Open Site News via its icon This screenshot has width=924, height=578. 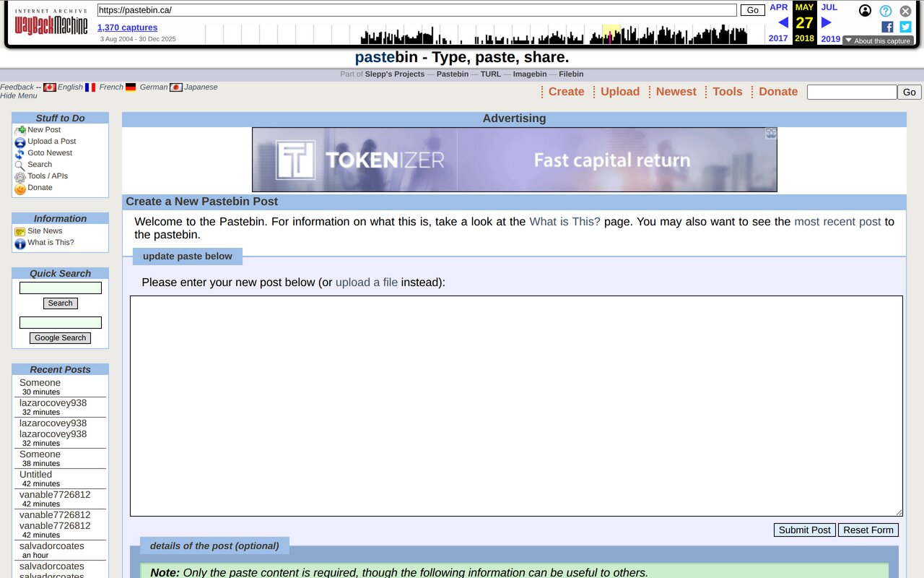[19, 231]
